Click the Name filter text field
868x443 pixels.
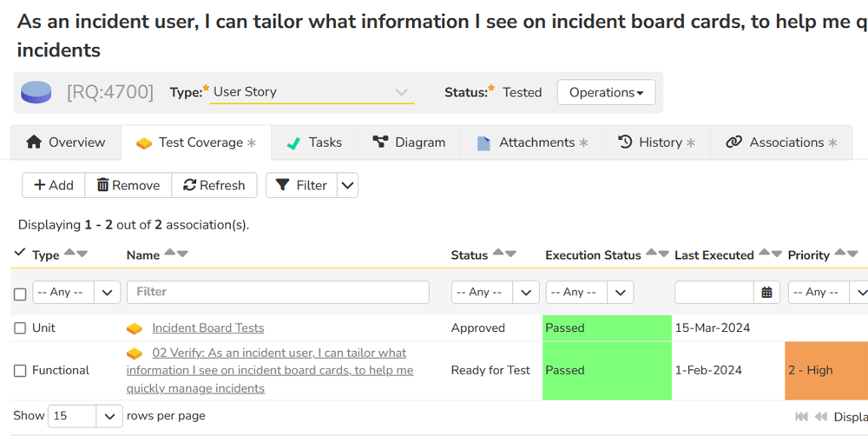278,292
